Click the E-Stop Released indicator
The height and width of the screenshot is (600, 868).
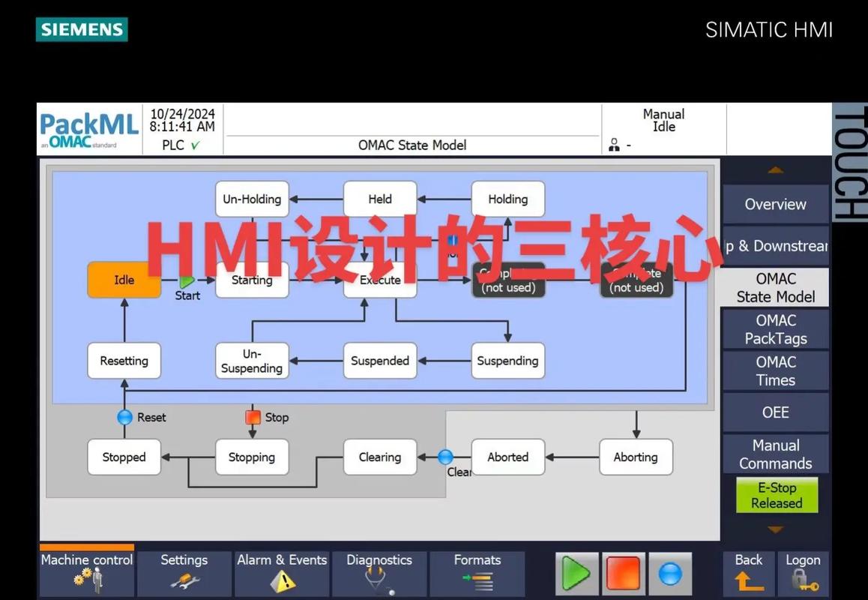pos(777,495)
